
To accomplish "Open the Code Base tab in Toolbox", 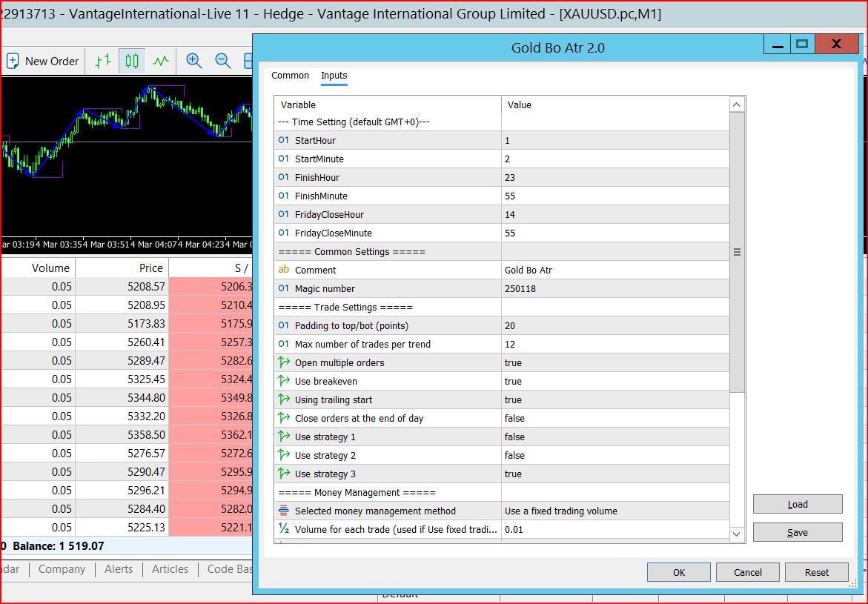I will [x=228, y=569].
